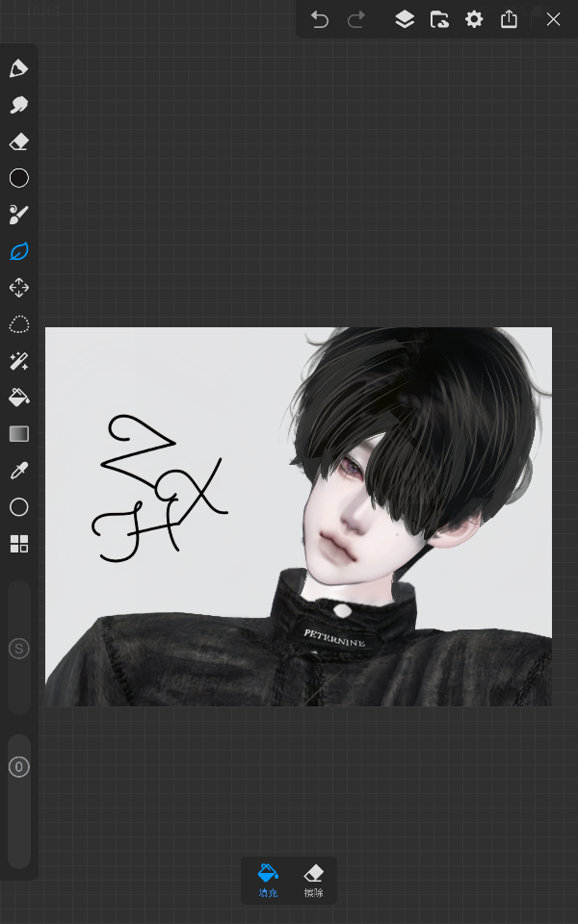Select the Smudge finger tool
Image resolution: width=578 pixels, height=924 pixels.
pos(19,105)
